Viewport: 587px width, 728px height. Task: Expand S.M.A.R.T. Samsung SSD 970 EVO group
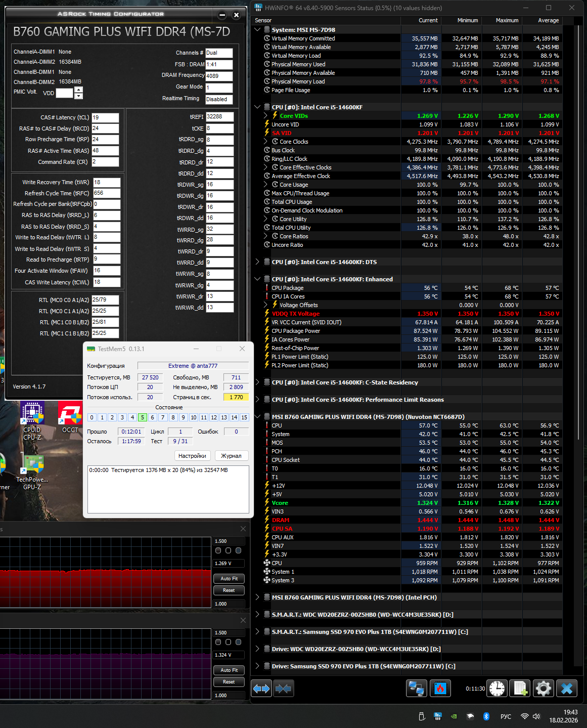(x=257, y=632)
